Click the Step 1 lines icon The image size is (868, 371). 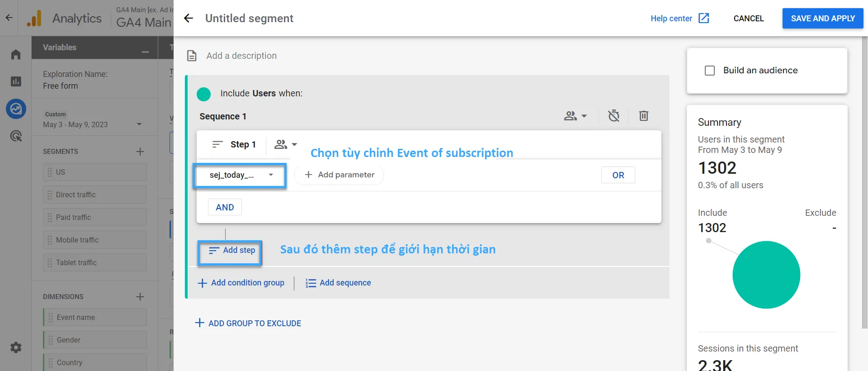[x=217, y=144]
